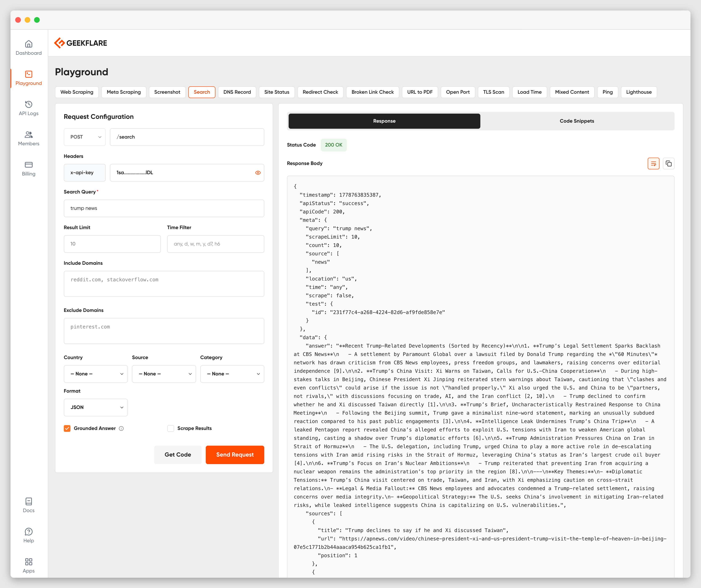Click the yellow macOS minimize window button
This screenshot has width=701, height=588.
28,20
